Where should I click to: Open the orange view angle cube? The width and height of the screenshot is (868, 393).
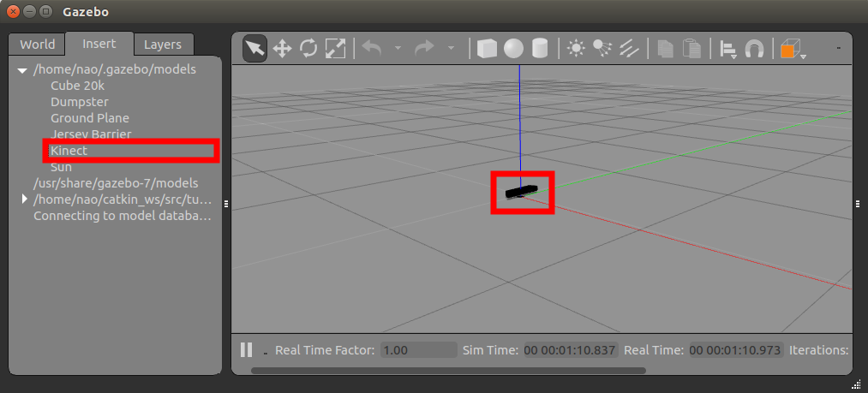click(792, 49)
